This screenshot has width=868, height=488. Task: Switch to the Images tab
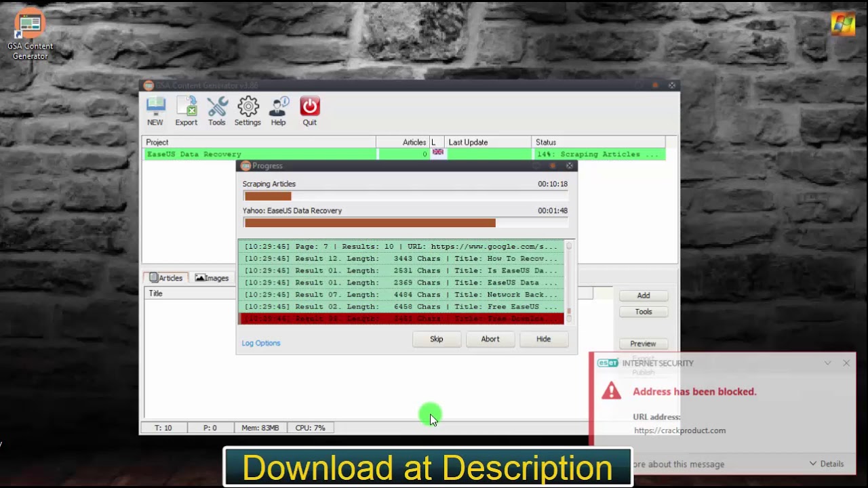212,278
